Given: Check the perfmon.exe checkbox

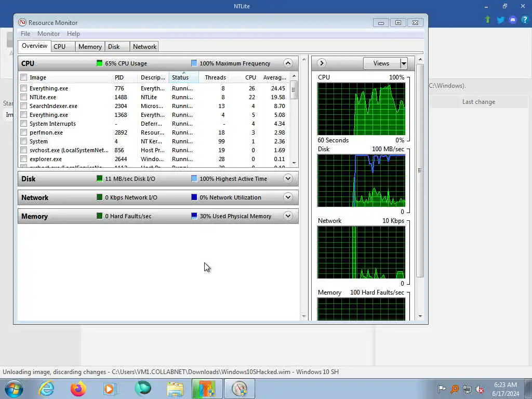Looking at the screenshot, I should (24, 132).
